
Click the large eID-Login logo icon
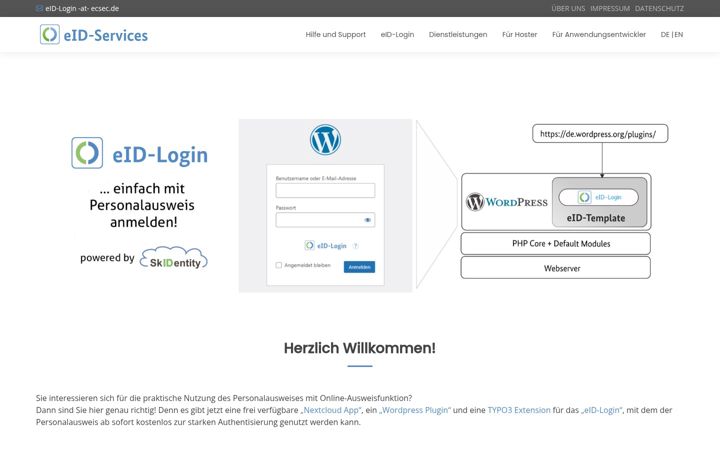87,153
